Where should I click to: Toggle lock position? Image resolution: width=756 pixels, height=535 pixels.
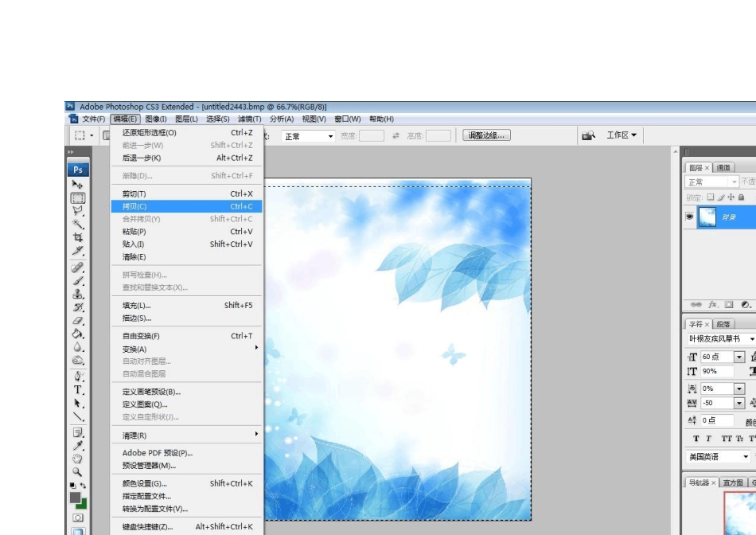tap(731, 197)
